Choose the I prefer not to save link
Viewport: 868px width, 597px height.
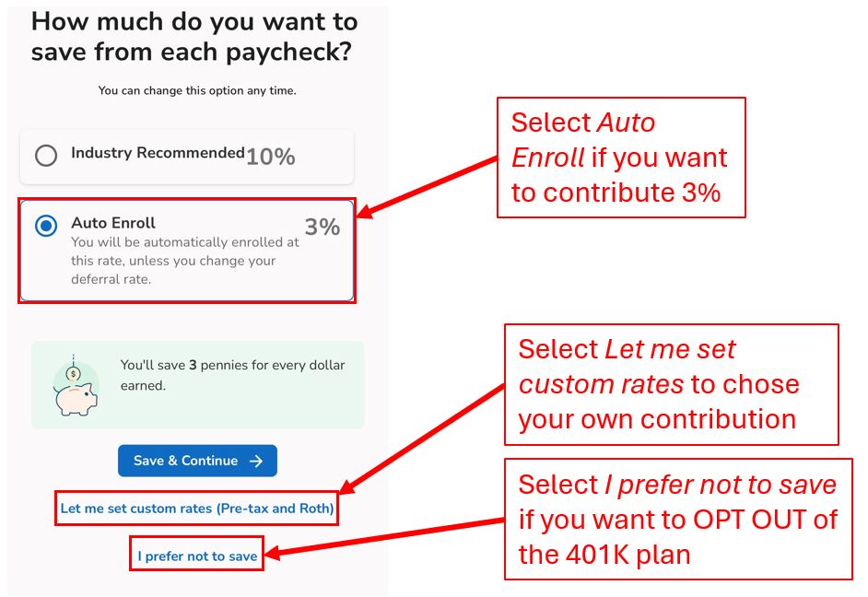pos(197,556)
